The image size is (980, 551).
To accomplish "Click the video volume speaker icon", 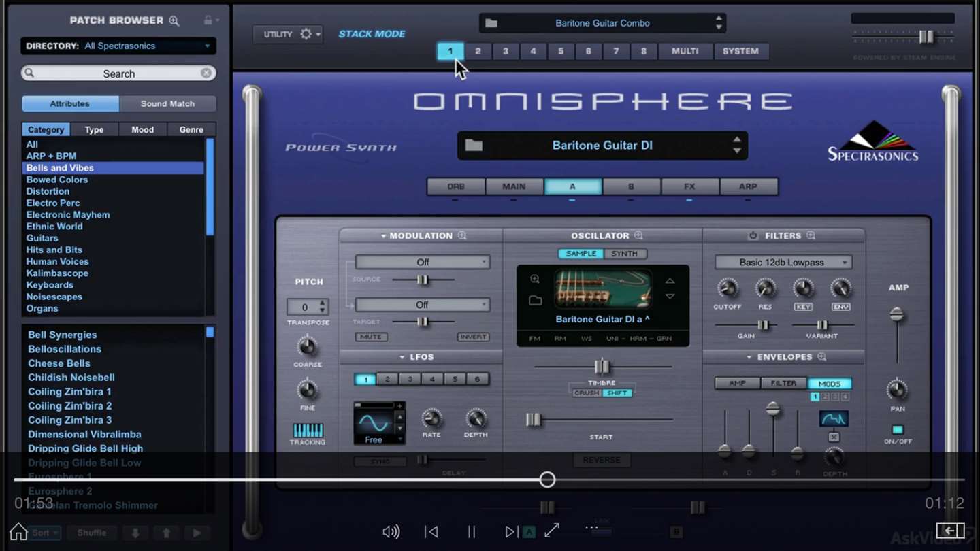I will (391, 532).
